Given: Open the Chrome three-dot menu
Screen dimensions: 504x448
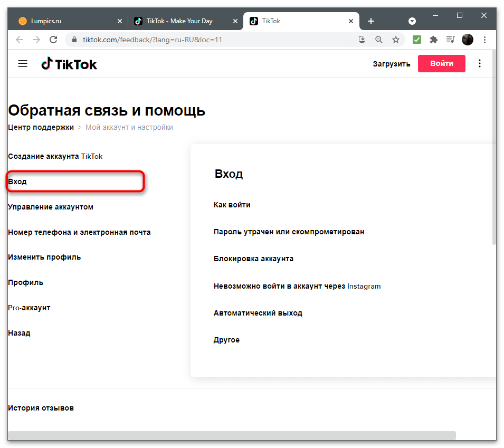Looking at the screenshot, I should (x=484, y=40).
